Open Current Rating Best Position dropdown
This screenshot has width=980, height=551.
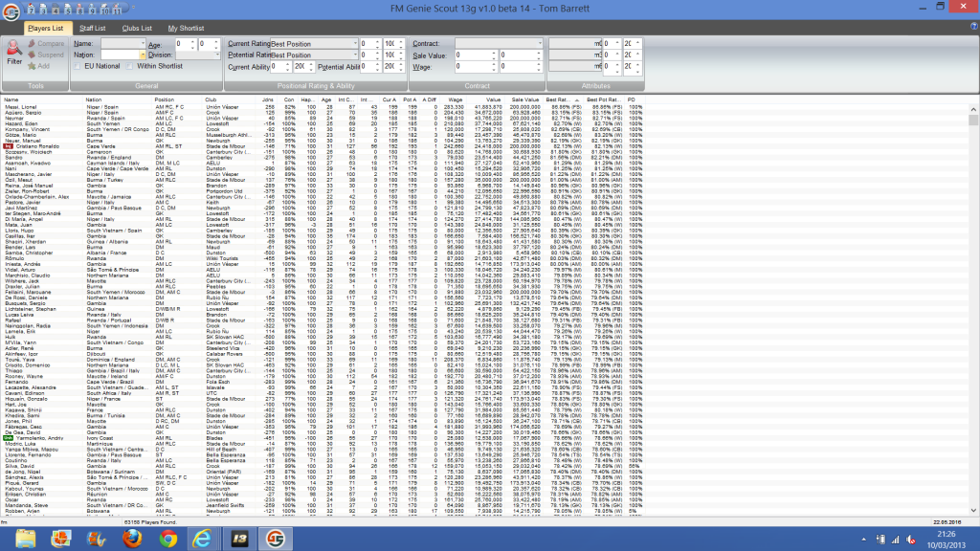(355, 44)
